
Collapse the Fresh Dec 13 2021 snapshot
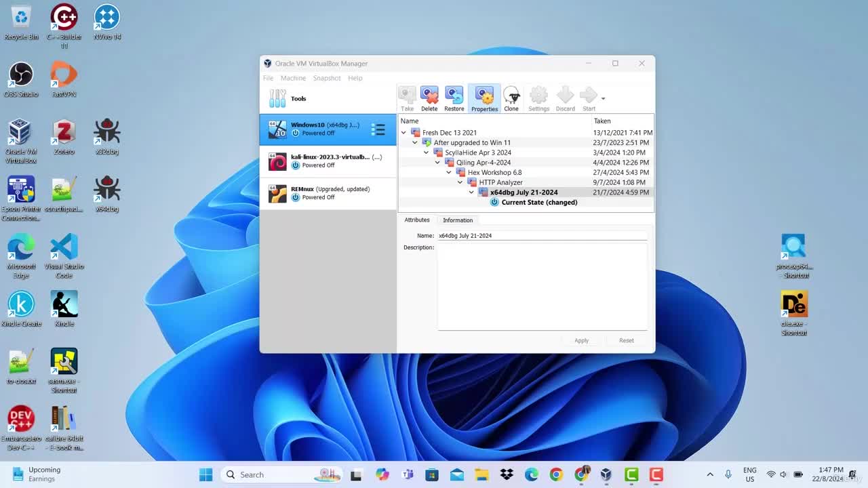pos(404,133)
